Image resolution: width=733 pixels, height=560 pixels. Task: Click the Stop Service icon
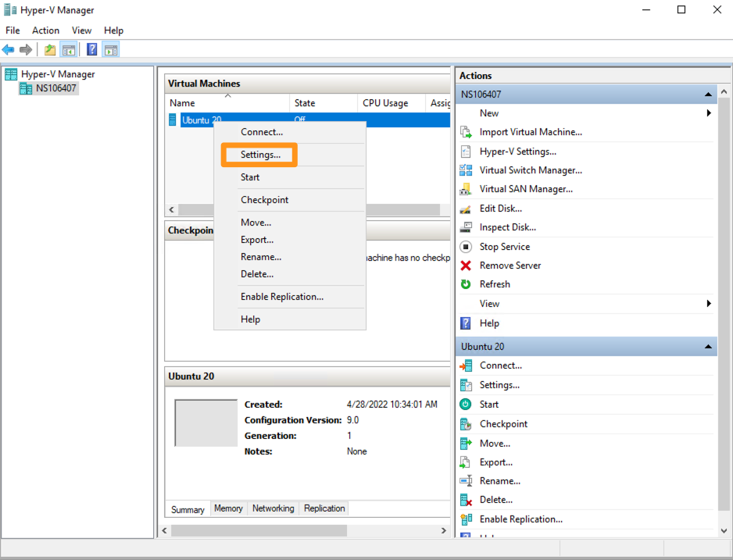click(x=466, y=247)
